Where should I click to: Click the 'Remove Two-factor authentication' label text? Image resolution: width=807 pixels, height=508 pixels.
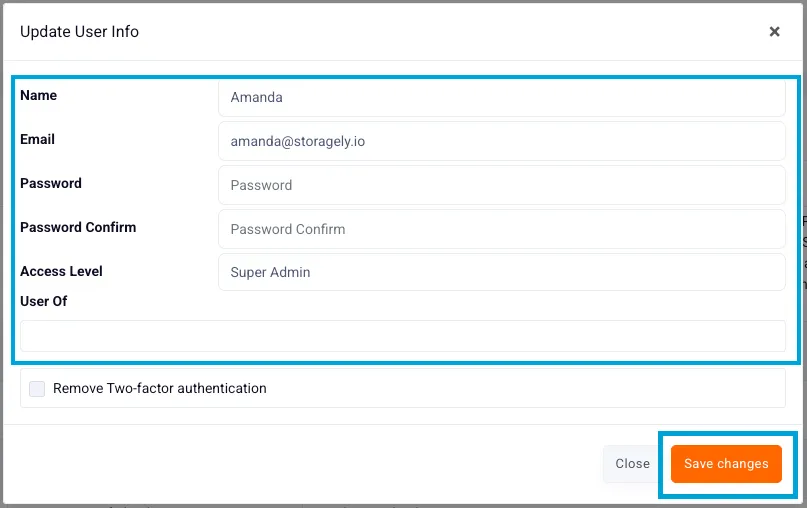pyautogui.click(x=160, y=388)
